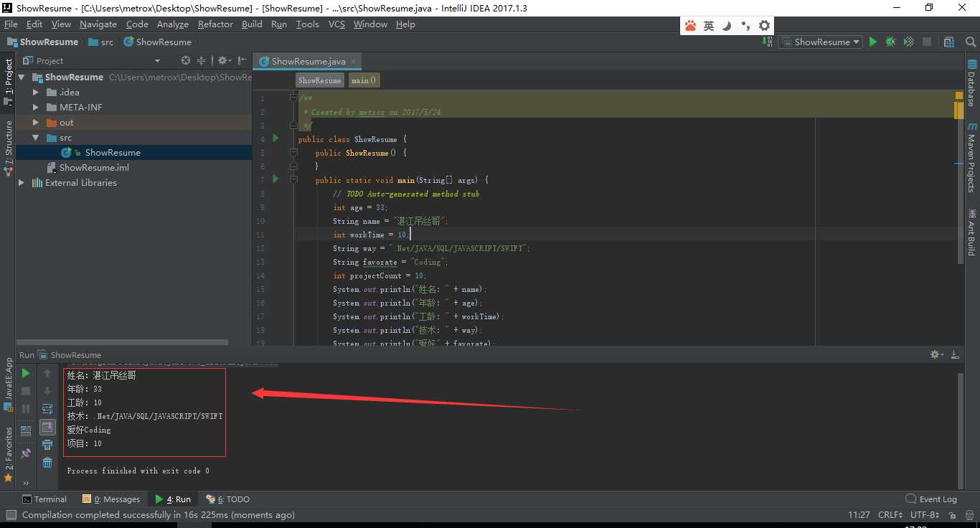This screenshot has width=980, height=528.
Task: Toggle scroll to end in Run console
Action: [47, 427]
